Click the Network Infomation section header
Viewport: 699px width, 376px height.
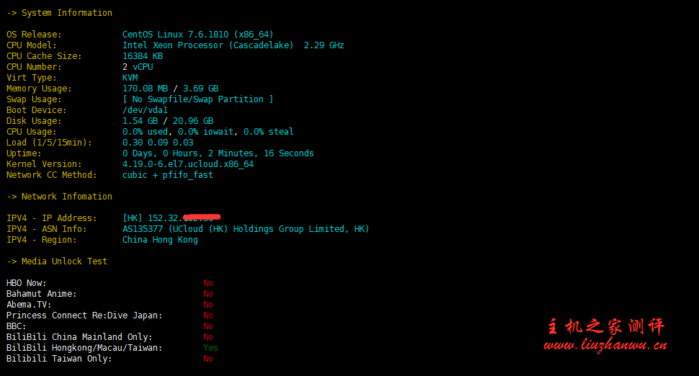59,197
